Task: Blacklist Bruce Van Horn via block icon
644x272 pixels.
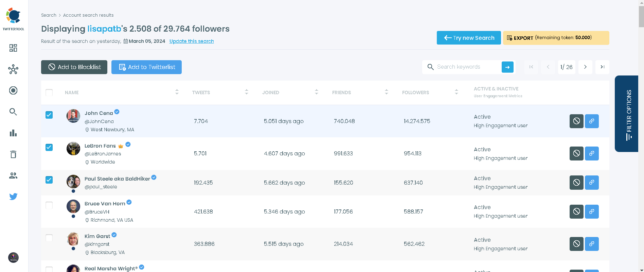Action: pos(576,211)
